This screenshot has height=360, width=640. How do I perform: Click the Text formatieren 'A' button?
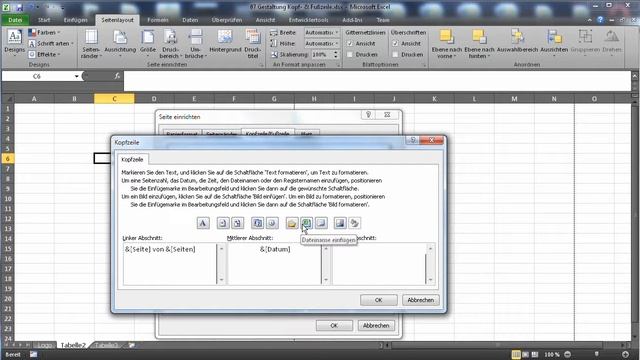pyautogui.click(x=203, y=223)
